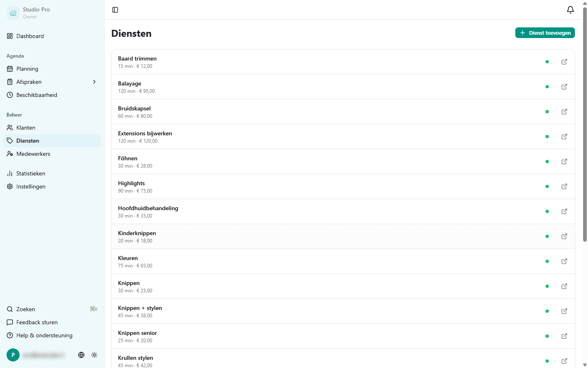
Task: Open the external link icon for Highlights
Action: (x=564, y=186)
